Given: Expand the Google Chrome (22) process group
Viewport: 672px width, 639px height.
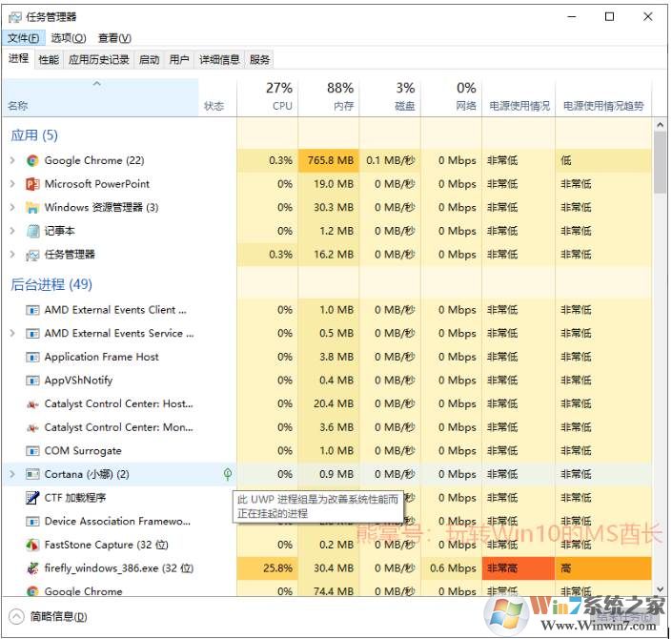Looking at the screenshot, I should pyautogui.click(x=12, y=161).
